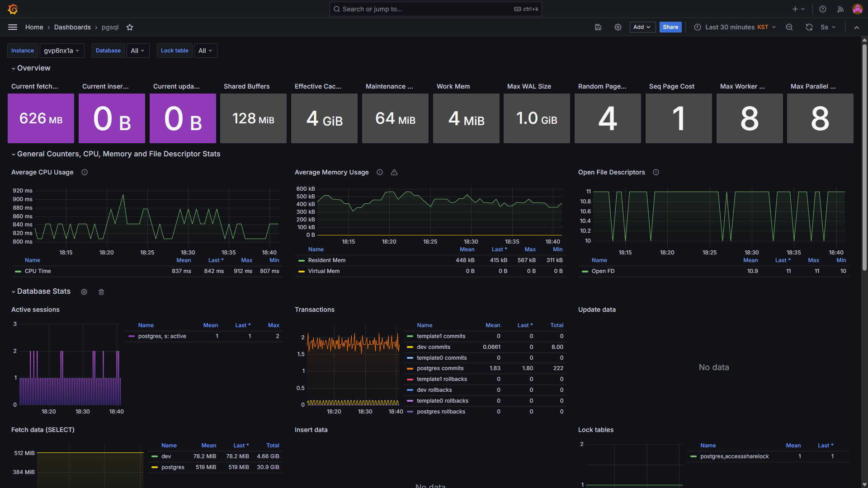This screenshot has height=488, width=868.
Task: Open dashboard settings gear icon
Action: [x=618, y=27]
